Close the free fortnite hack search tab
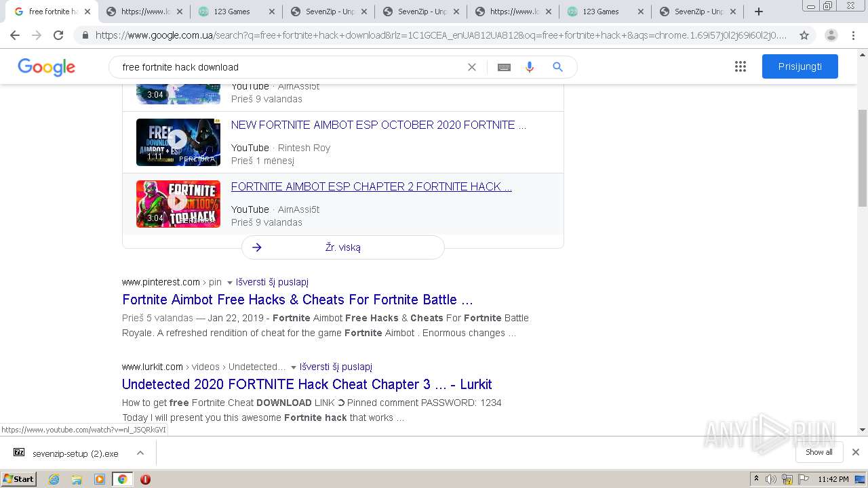 (x=87, y=12)
